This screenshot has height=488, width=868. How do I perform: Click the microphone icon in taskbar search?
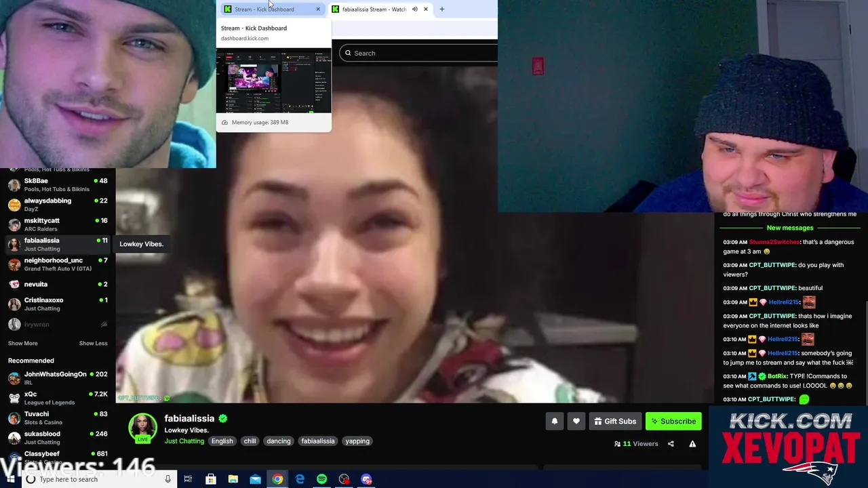pos(167,479)
